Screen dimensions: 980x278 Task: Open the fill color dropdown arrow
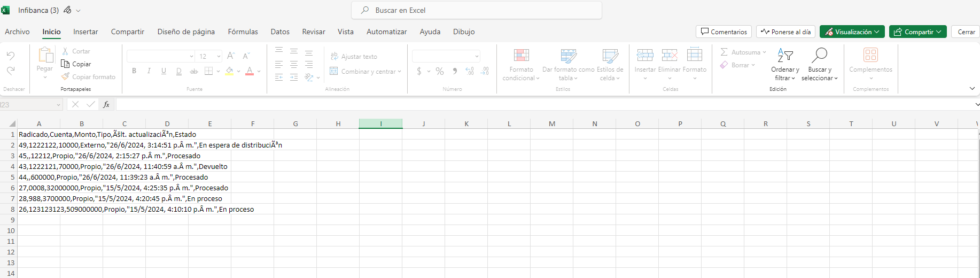click(x=239, y=71)
